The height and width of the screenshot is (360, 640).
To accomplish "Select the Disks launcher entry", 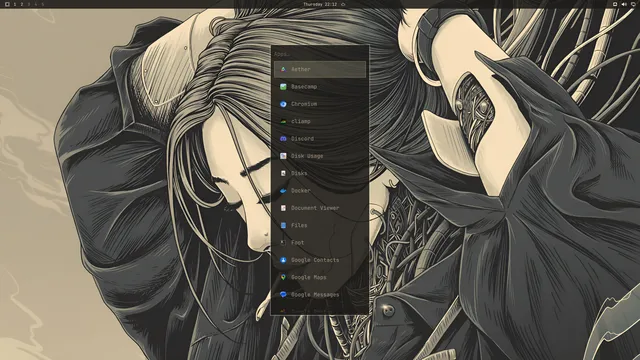I will (x=320, y=173).
